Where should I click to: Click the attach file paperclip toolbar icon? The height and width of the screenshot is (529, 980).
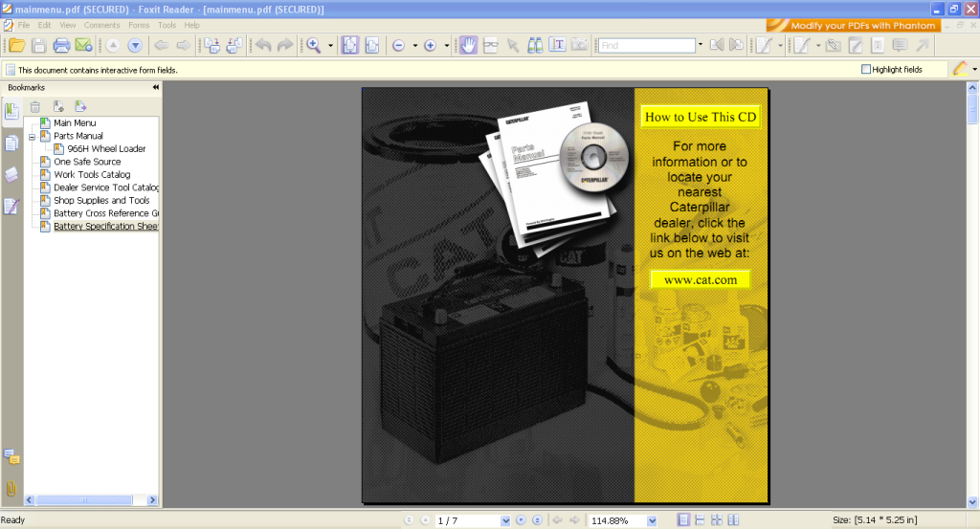(834, 45)
